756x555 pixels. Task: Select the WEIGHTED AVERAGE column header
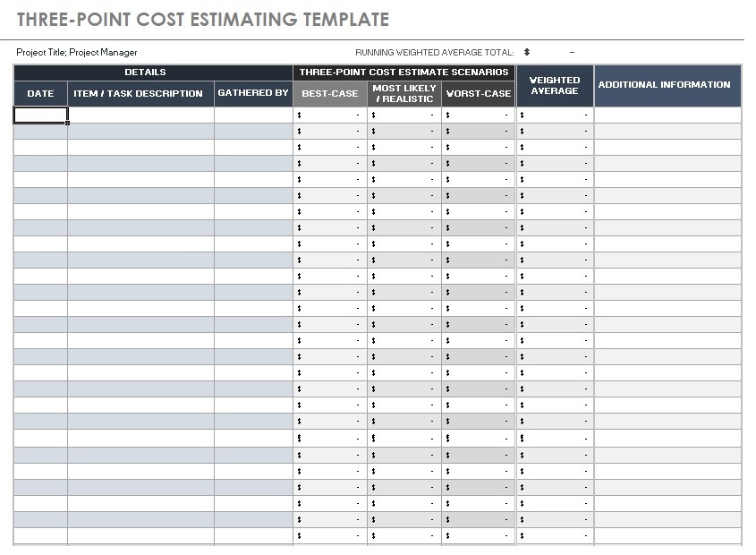point(555,85)
